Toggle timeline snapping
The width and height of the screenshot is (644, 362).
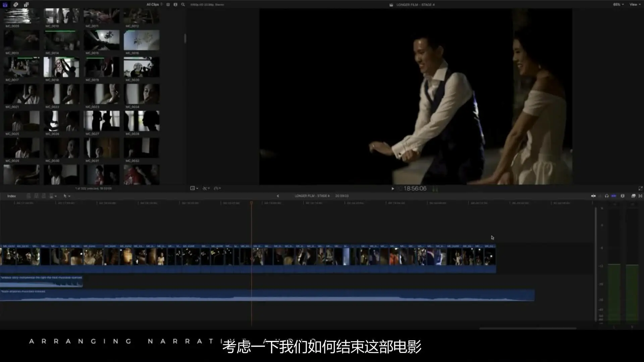(x=614, y=196)
